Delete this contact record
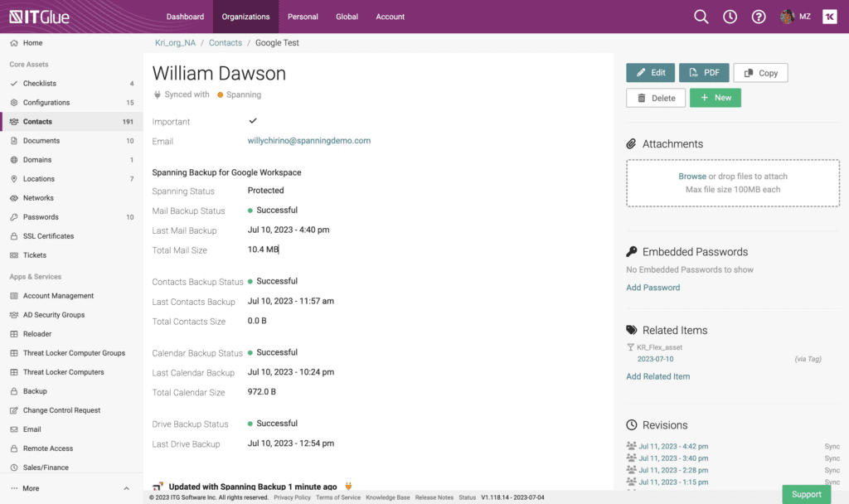Viewport: 849px width, 504px height. (x=656, y=98)
